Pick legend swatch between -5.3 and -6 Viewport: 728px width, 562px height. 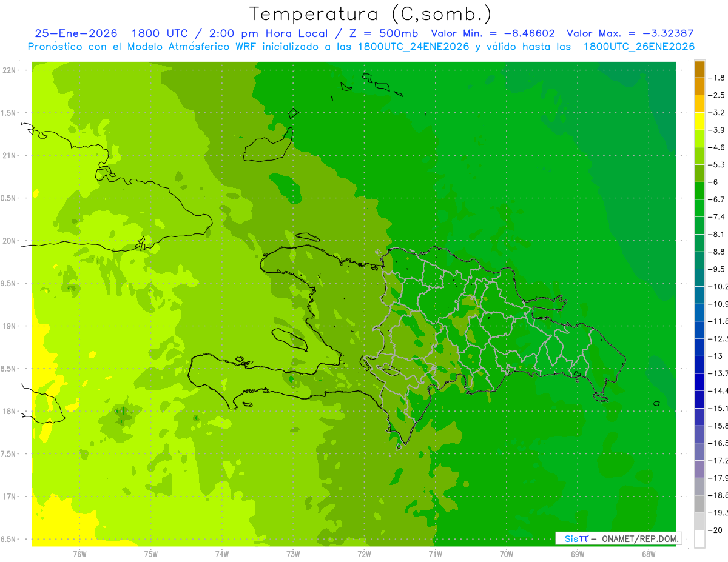click(699, 173)
